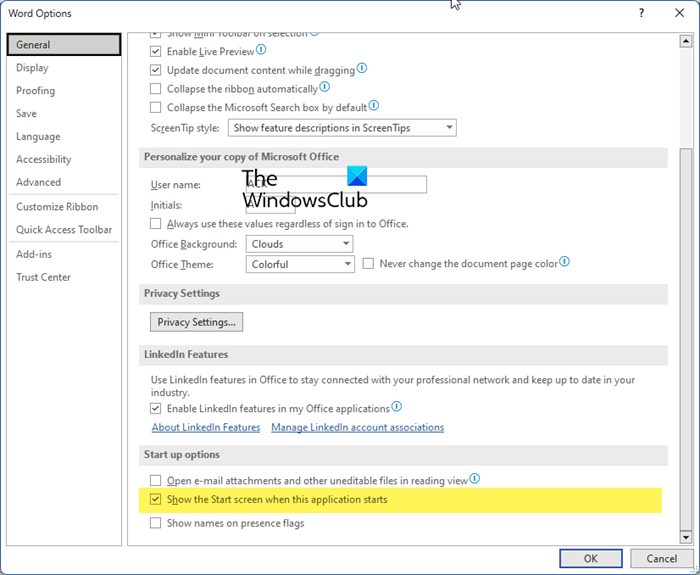
Task: Uncheck Enable LinkedIn features in my Office applications
Action: (155, 408)
